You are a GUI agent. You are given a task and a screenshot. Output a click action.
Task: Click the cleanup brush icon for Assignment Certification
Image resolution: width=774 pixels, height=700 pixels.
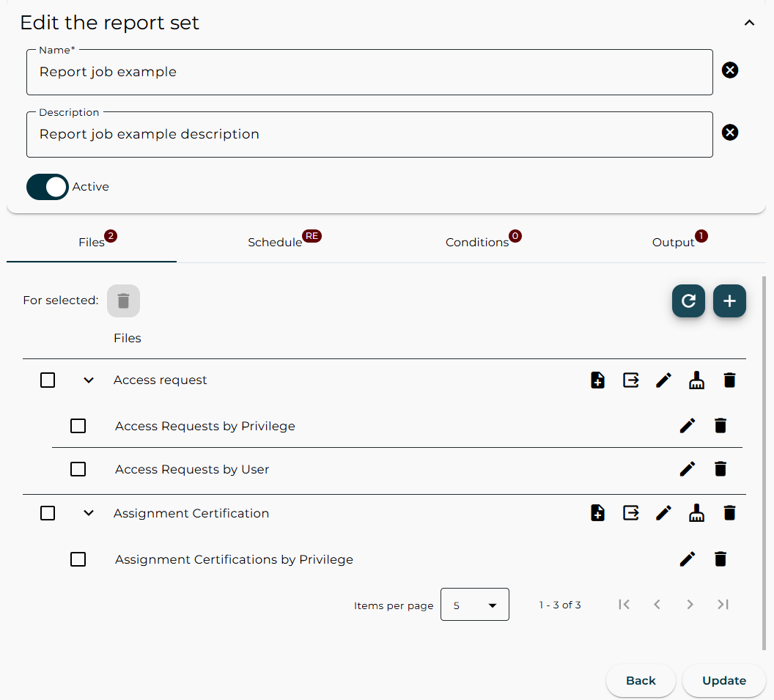(696, 512)
